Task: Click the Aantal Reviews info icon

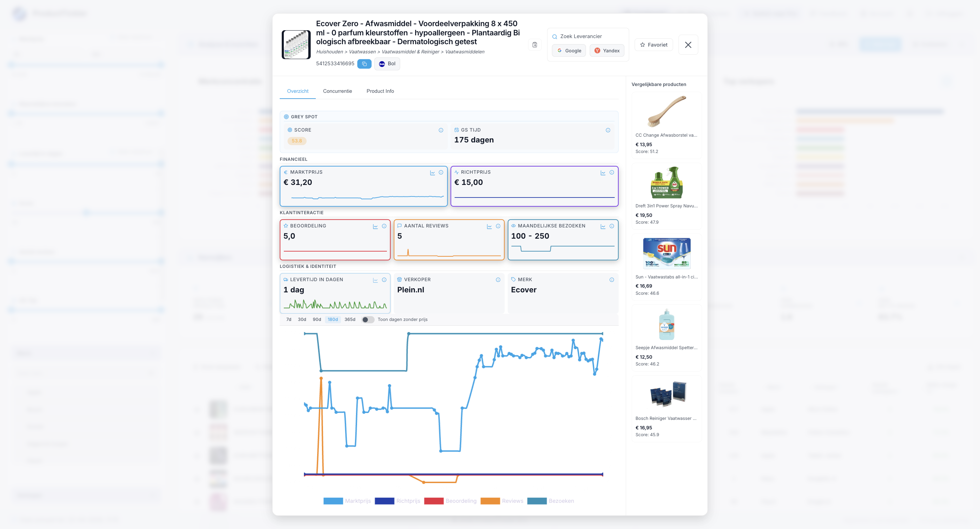Action: click(x=498, y=226)
